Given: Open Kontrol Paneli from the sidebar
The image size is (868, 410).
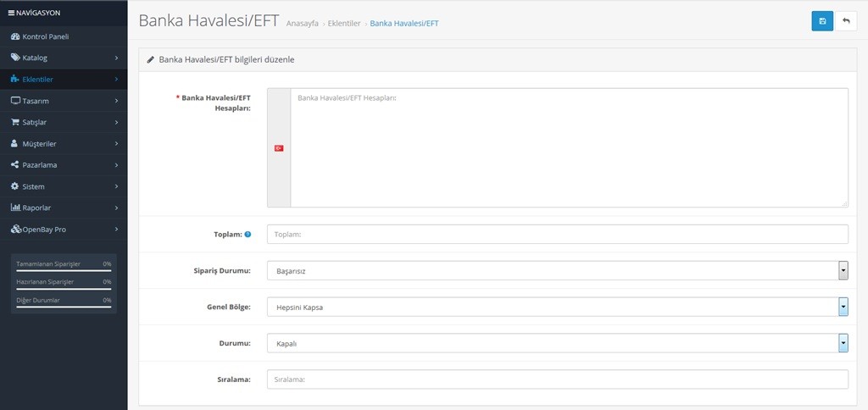Looking at the screenshot, I should tap(40, 36).
